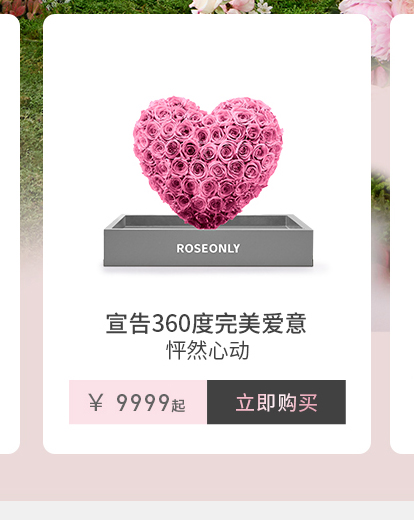Screen dimensions: 414x520
Task: Select the partially visible card on left edge
Action: coord(10,233)
